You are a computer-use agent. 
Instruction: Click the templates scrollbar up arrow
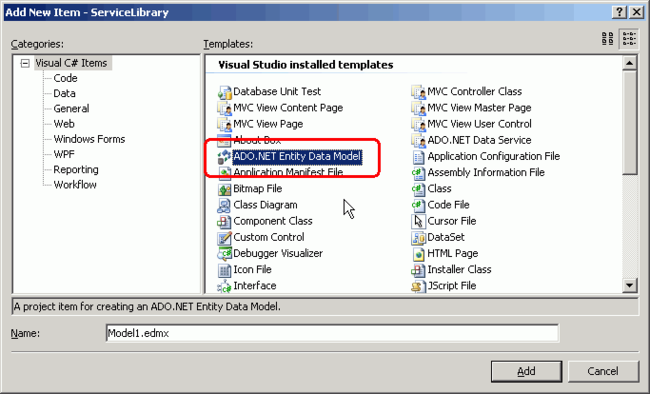click(629, 63)
